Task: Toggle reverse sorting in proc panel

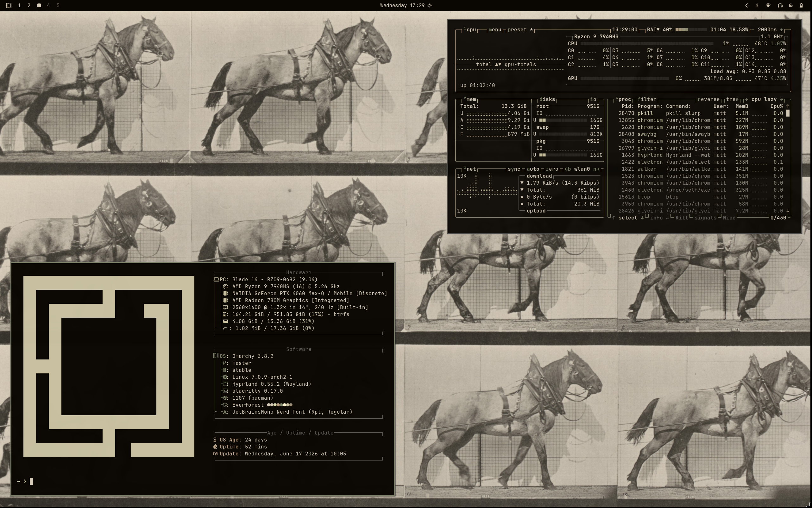Action: (708, 99)
